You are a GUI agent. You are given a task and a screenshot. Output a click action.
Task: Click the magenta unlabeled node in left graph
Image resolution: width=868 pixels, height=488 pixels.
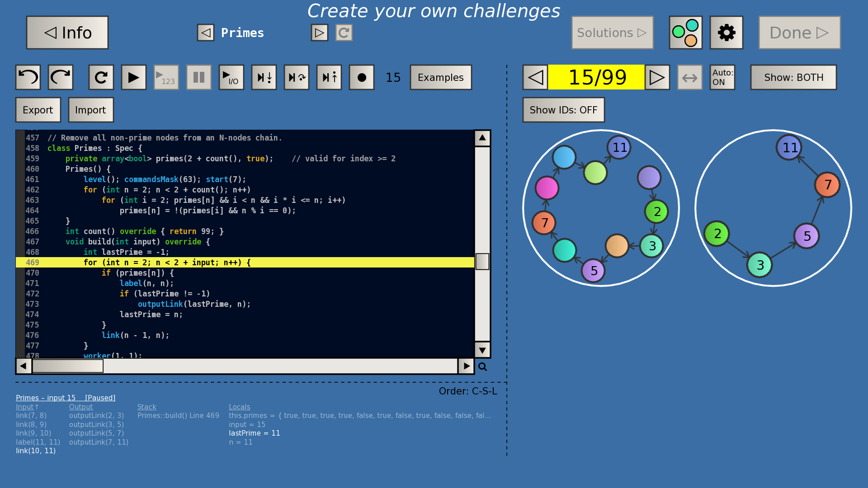tap(547, 188)
